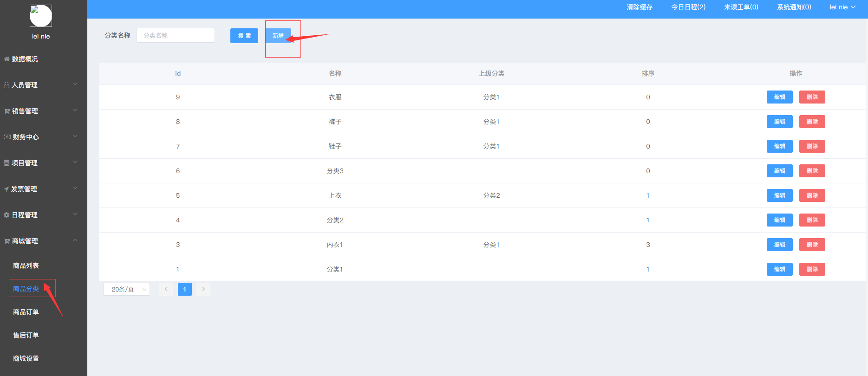868x376 pixels.
Task: Expand the 财务中心 menu chevron
Action: (x=75, y=136)
